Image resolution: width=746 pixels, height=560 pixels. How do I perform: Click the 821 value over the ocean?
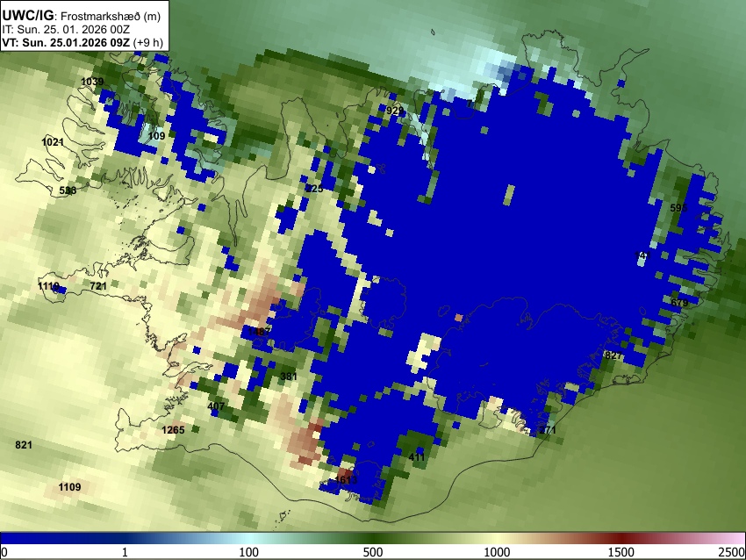click(x=24, y=444)
